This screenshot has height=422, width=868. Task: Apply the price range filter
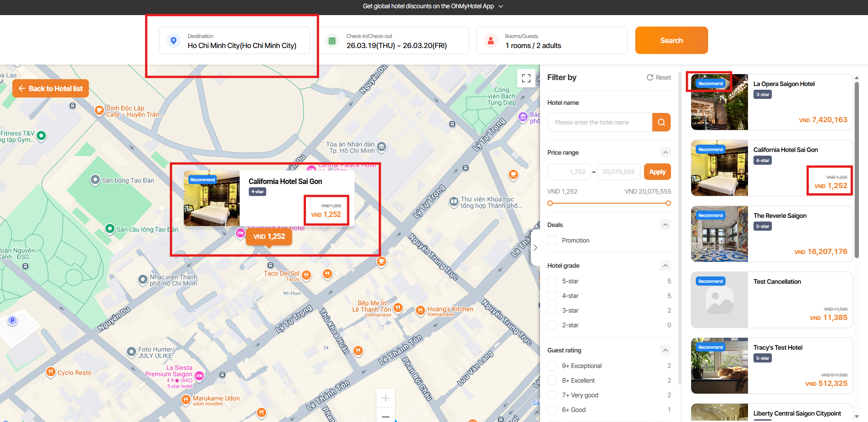coord(657,172)
